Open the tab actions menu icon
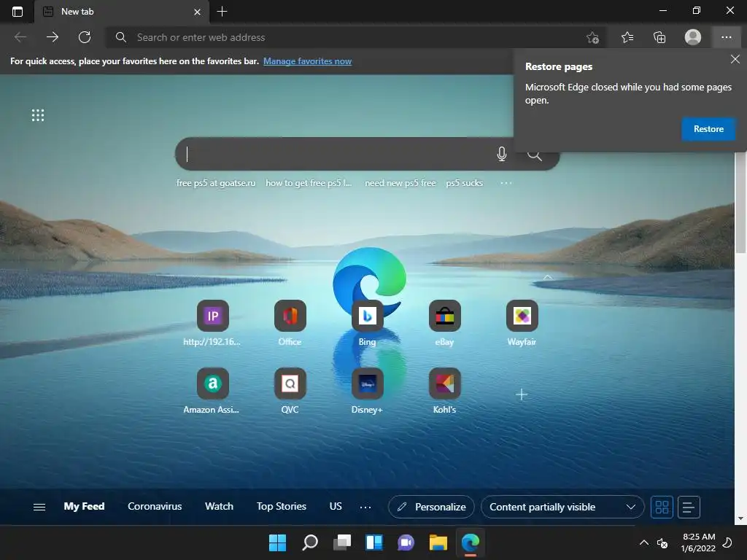Viewport: 747px width, 560px height. (x=18, y=12)
